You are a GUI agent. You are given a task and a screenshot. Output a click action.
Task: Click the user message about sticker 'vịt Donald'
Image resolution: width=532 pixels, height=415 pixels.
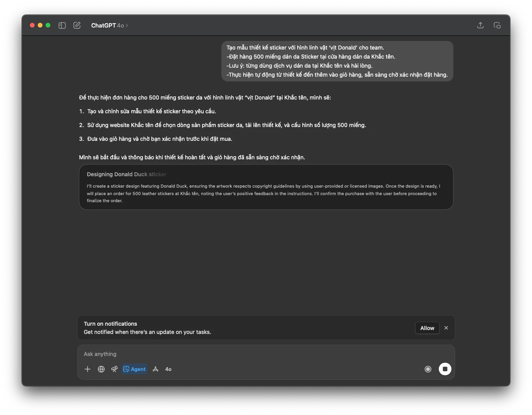(337, 61)
